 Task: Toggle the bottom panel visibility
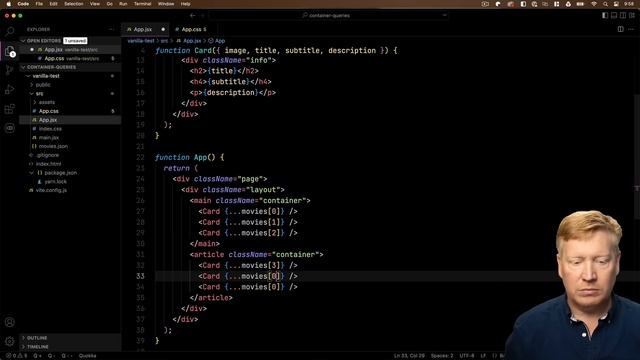click(x=614, y=16)
